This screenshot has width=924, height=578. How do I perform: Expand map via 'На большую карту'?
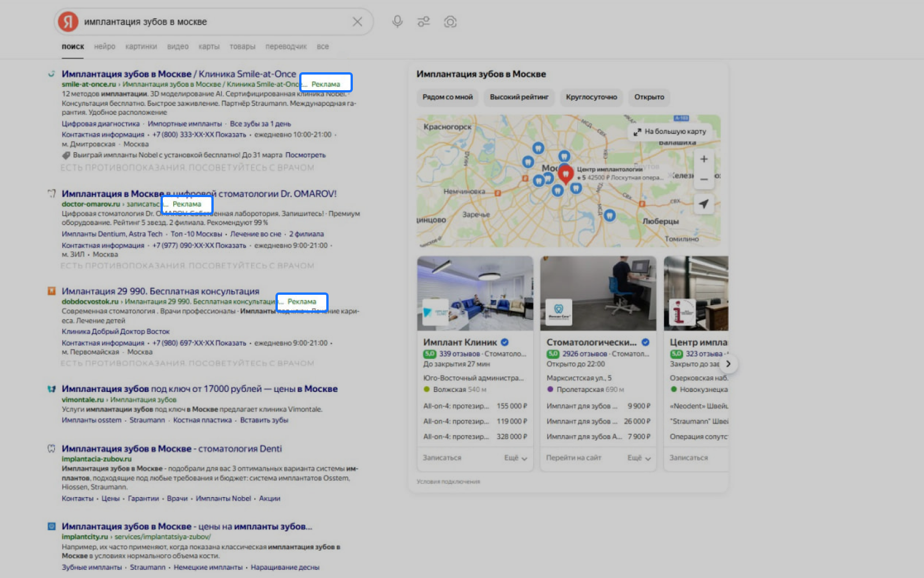(x=669, y=132)
